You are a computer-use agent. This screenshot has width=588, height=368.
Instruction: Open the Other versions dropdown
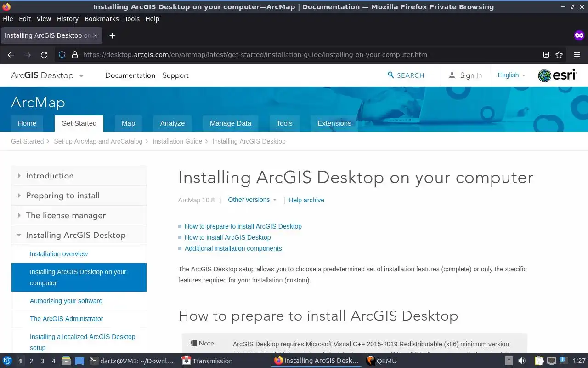coord(252,200)
